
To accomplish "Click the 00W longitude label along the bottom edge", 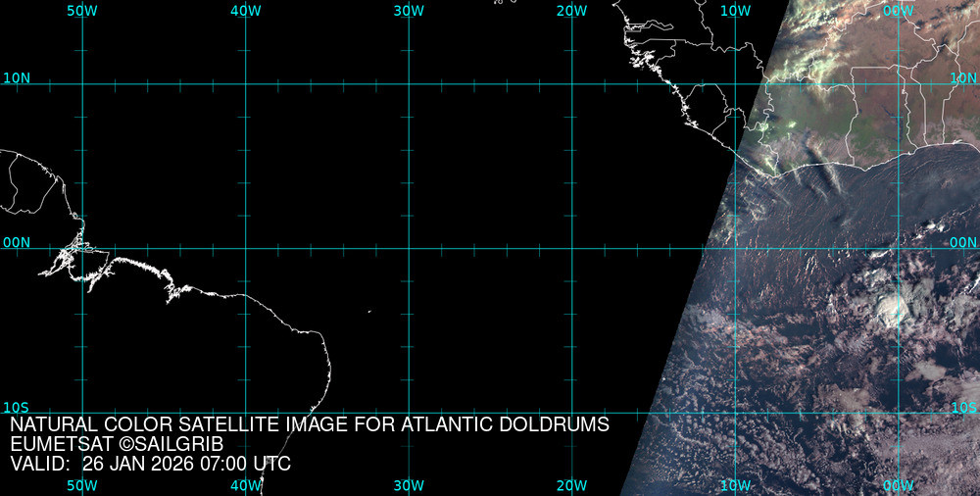I will tap(898, 485).
